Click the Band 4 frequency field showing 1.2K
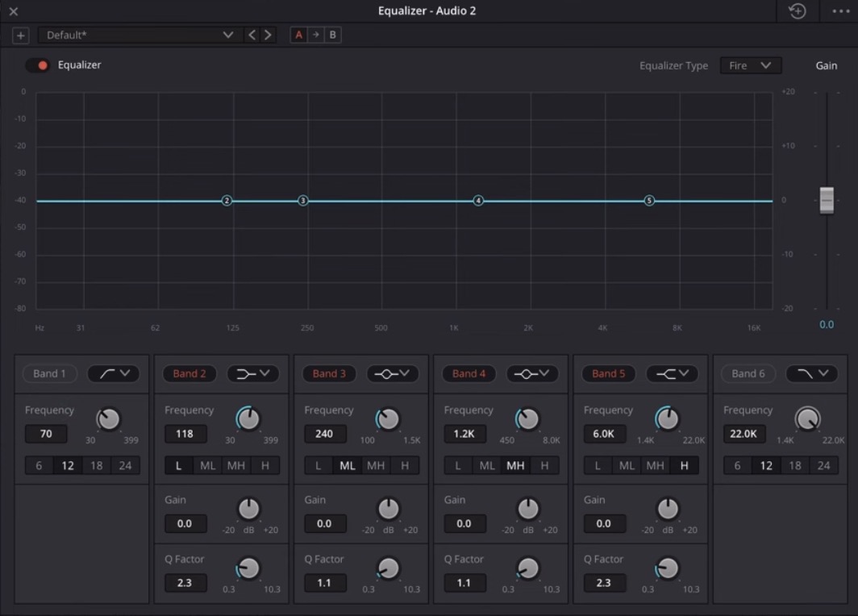 click(x=464, y=434)
